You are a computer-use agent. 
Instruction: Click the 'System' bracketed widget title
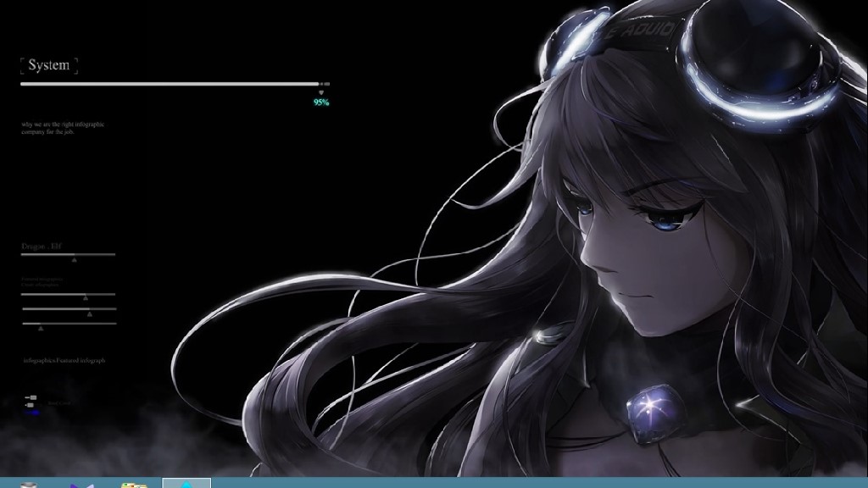(x=48, y=65)
